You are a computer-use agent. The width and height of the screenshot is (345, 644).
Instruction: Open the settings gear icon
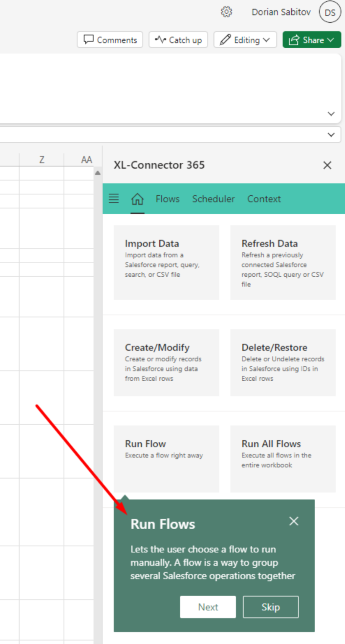pos(226,12)
